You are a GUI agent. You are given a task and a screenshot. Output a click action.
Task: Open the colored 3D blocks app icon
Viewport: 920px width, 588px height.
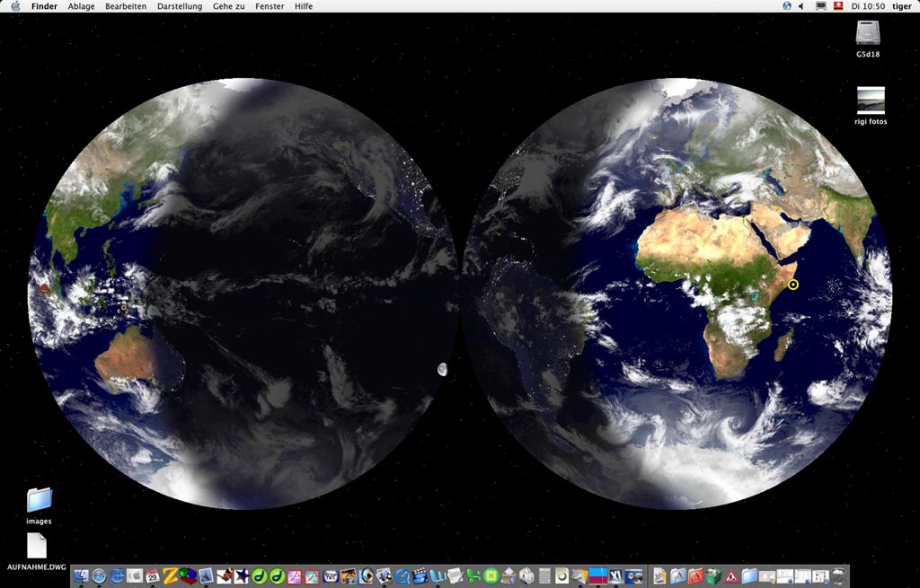tap(188, 575)
